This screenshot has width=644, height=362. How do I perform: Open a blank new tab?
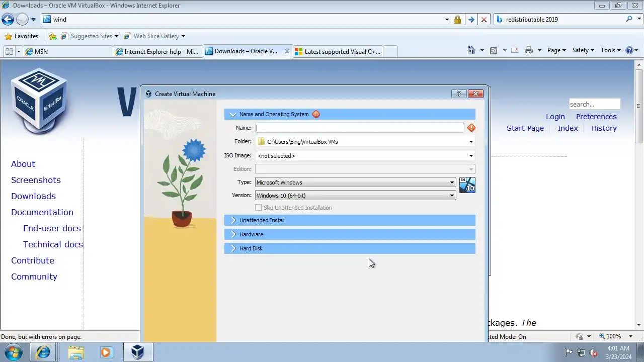pyautogui.click(x=391, y=51)
